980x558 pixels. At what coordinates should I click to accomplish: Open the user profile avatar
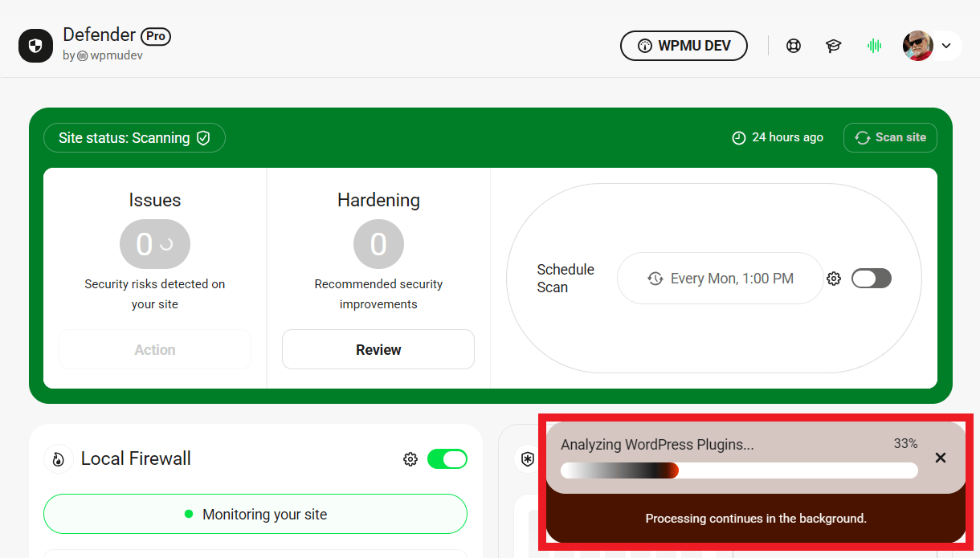917,46
